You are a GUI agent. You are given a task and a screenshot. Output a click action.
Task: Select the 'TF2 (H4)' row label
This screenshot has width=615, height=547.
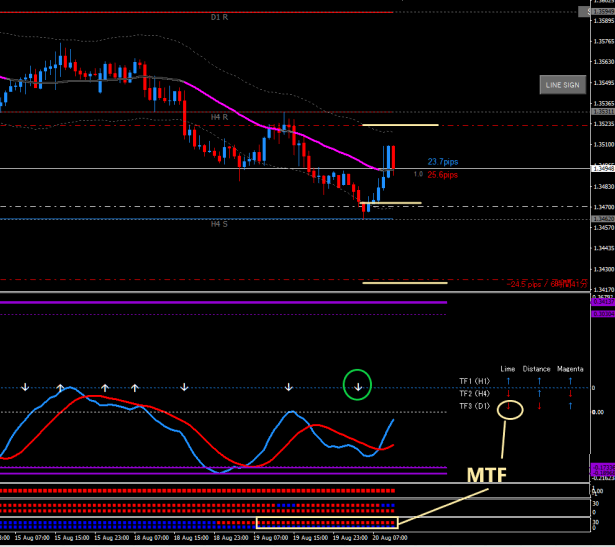point(475,394)
